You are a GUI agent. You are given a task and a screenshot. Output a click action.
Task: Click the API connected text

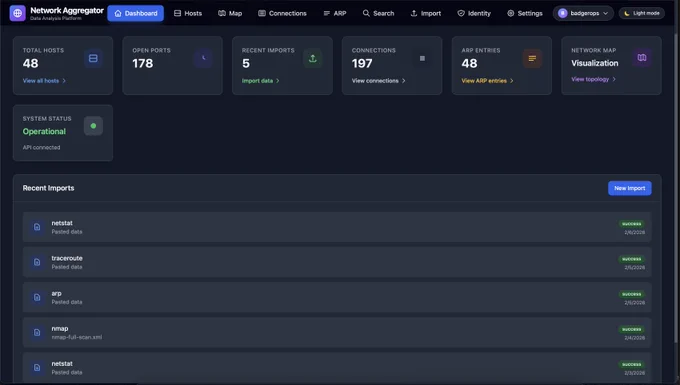(42, 147)
